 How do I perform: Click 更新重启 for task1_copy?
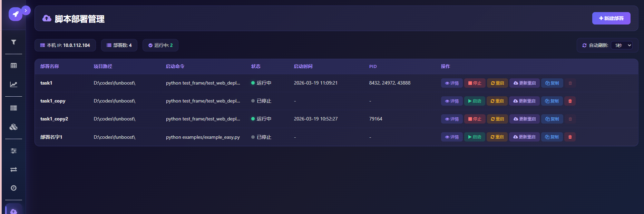pyautogui.click(x=524, y=101)
